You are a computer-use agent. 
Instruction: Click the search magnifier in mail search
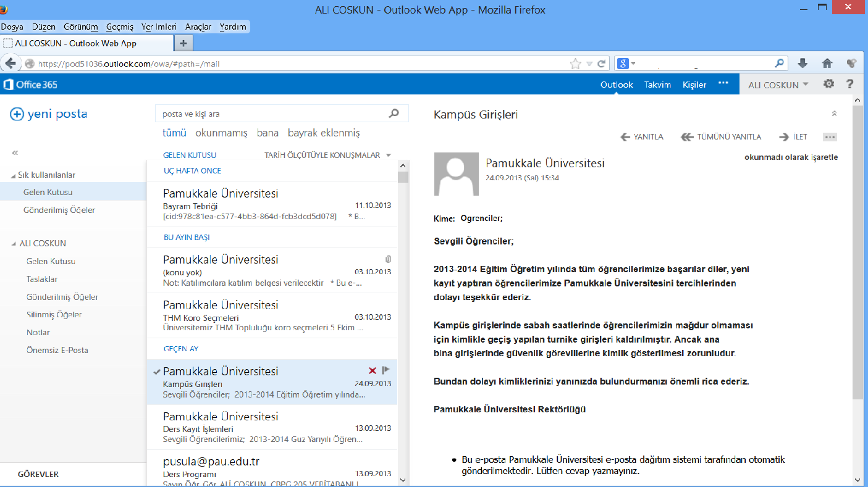click(394, 114)
